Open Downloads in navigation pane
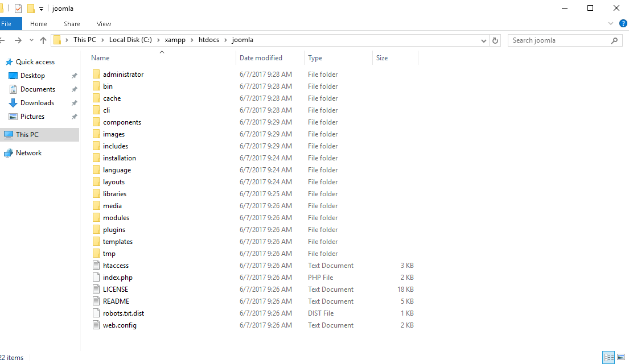Viewport: 629px width, 364px height. 37,102
